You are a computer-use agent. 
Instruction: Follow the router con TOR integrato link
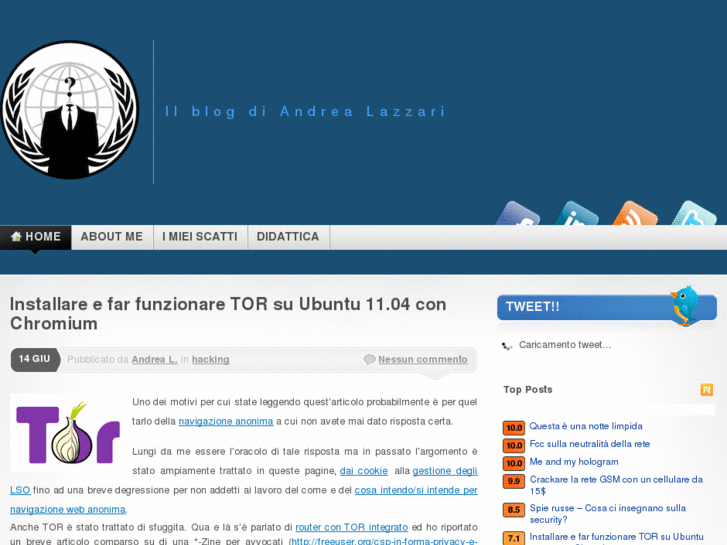(x=351, y=527)
